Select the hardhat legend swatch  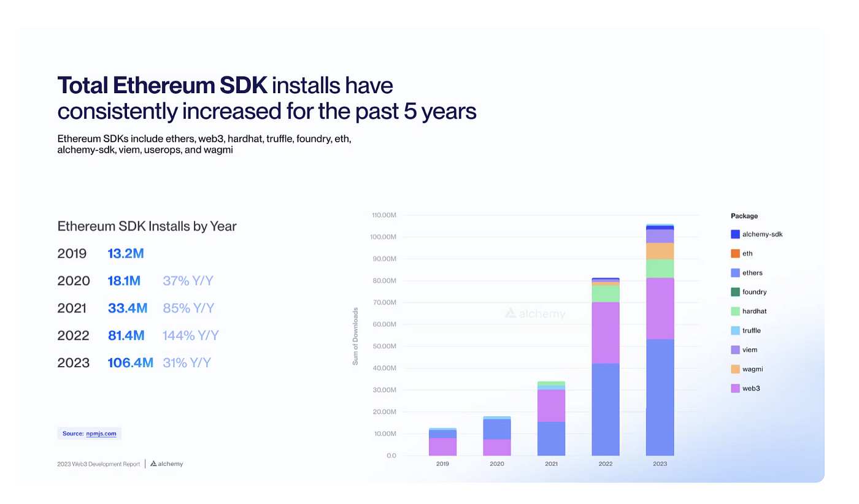[735, 311]
